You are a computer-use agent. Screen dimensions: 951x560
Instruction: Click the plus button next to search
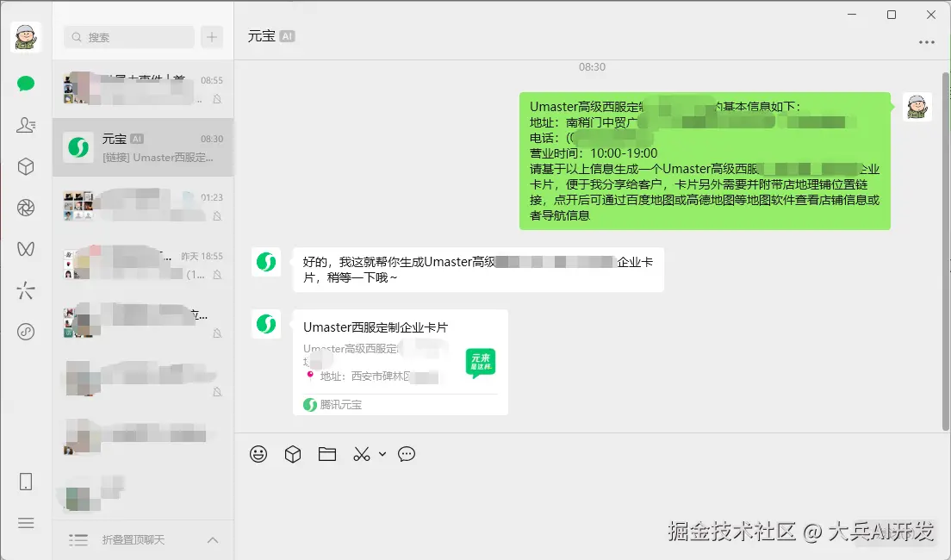[211, 37]
